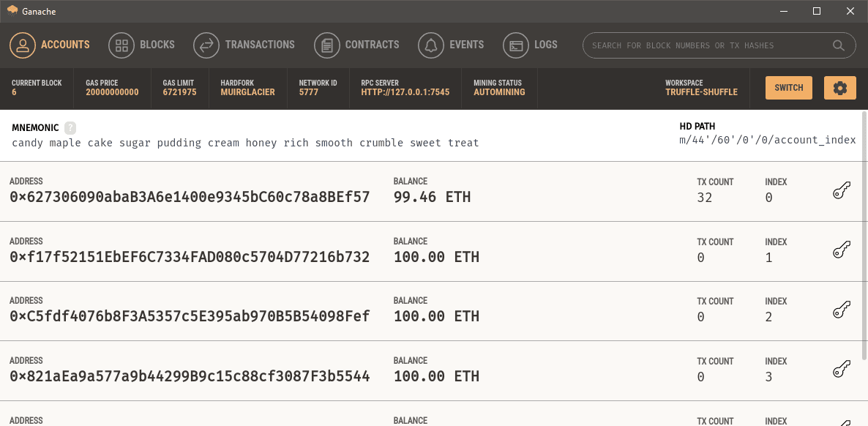The height and width of the screenshot is (426, 868).
Task: Click the Ganache logo in title bar
Action: coord(12,11)
